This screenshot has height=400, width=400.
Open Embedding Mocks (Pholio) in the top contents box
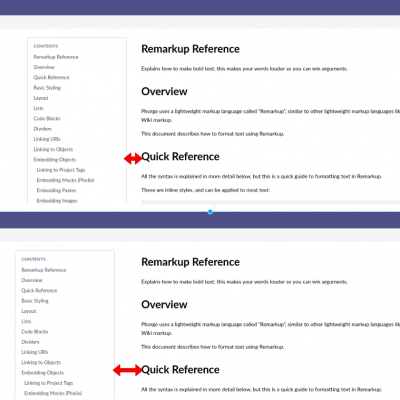(65, 180)
